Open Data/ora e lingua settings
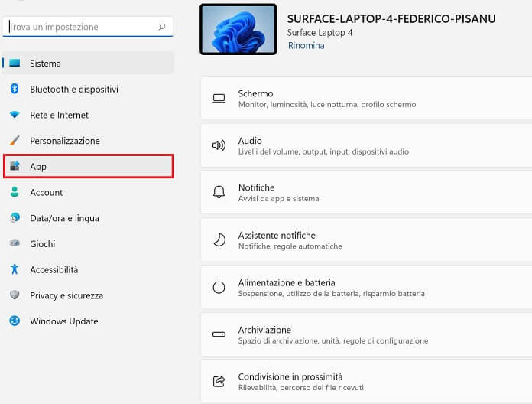This screenshot has width=532, height=404. (x=88, y=218)
